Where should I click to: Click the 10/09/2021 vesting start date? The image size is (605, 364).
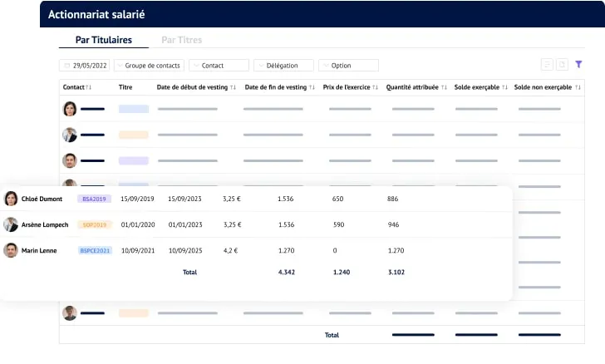coord(138,250)
